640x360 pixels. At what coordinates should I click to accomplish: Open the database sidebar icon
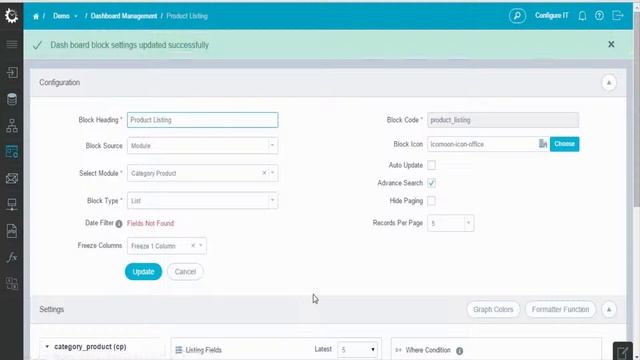pyautogui.click(x=12, y=99)
